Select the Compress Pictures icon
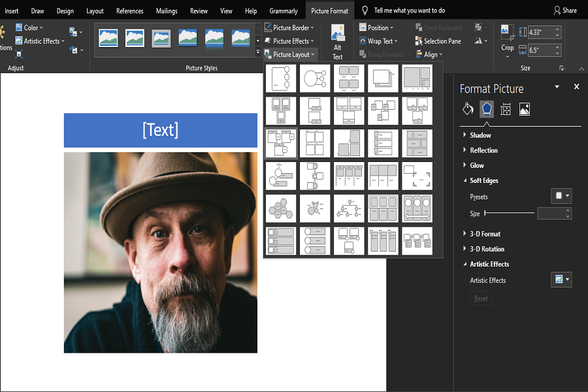The height and width of the screenshot is (392, 588). click(19, 54)
